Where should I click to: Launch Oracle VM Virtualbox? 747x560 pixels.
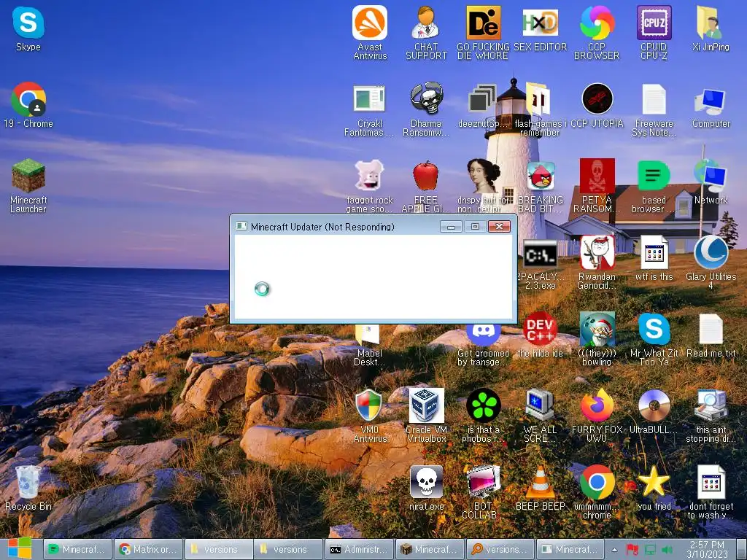(x=426, y=415)
